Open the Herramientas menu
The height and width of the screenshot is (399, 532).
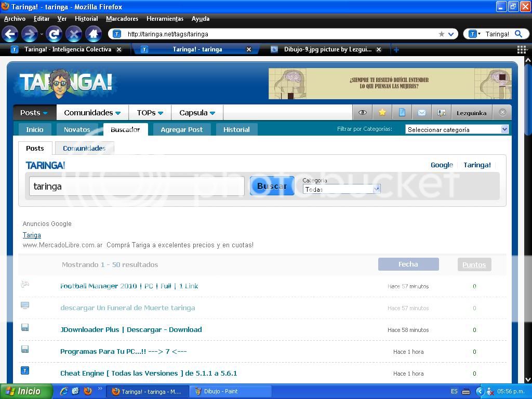165,19
